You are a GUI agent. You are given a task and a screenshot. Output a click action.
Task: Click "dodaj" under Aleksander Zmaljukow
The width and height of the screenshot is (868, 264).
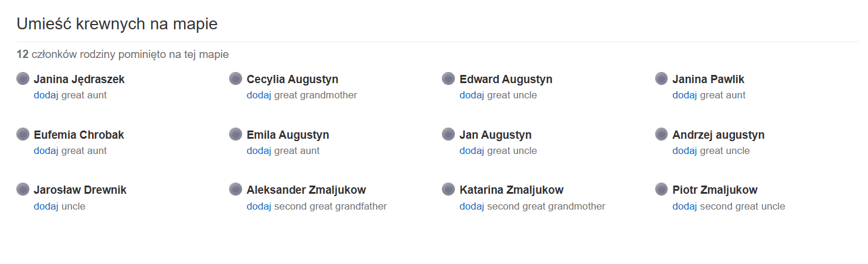coord(259,206)
